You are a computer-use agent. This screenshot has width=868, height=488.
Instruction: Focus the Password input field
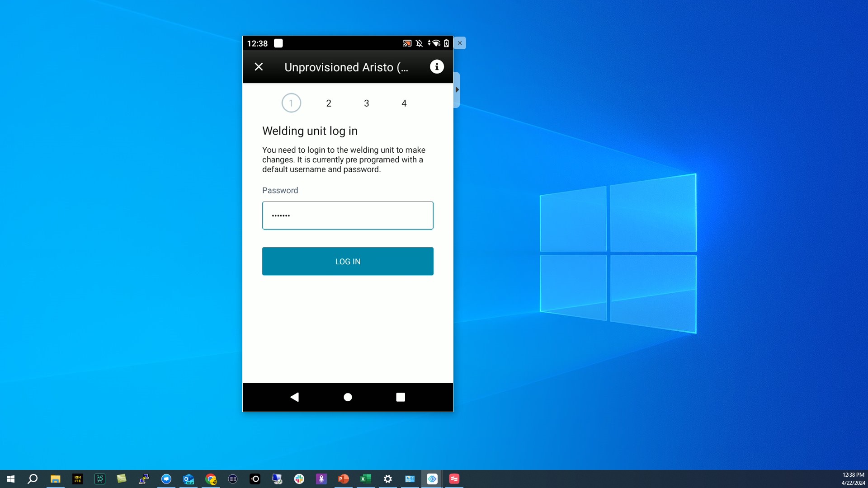pyautogui.click(x=348, y=216)
